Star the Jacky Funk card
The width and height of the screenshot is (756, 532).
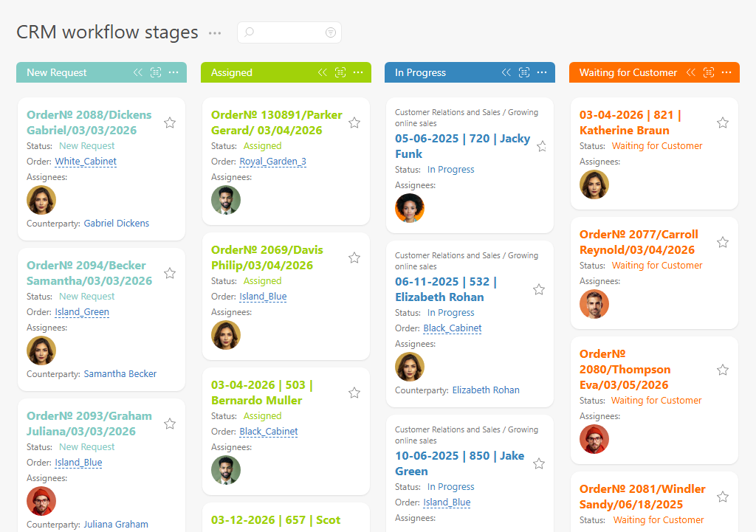tap(542, 147)
